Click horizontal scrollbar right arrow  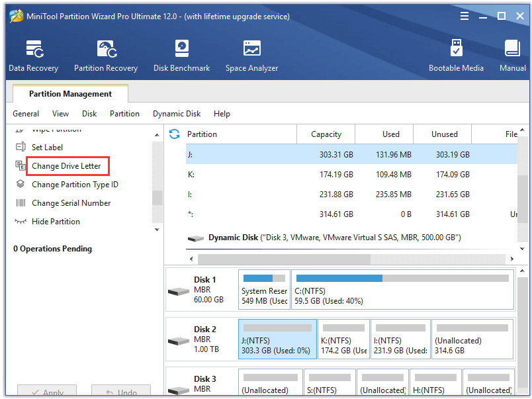512,259
